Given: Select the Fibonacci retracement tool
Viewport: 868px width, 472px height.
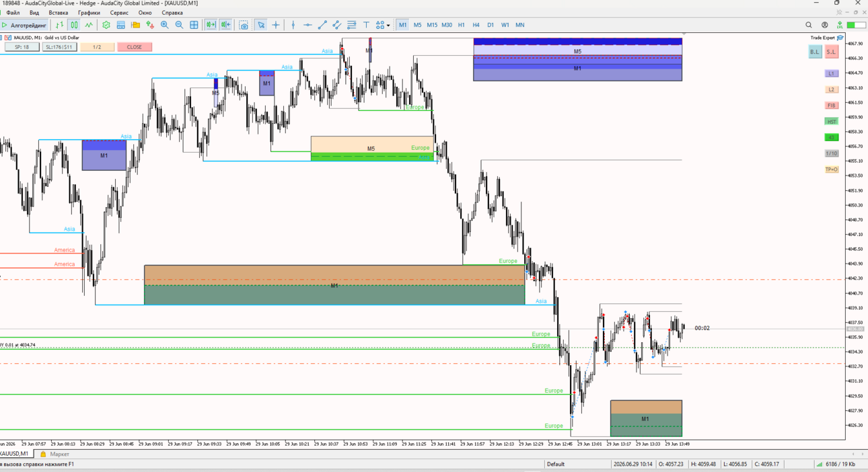Looking at the screenshot, I should 351,25.
